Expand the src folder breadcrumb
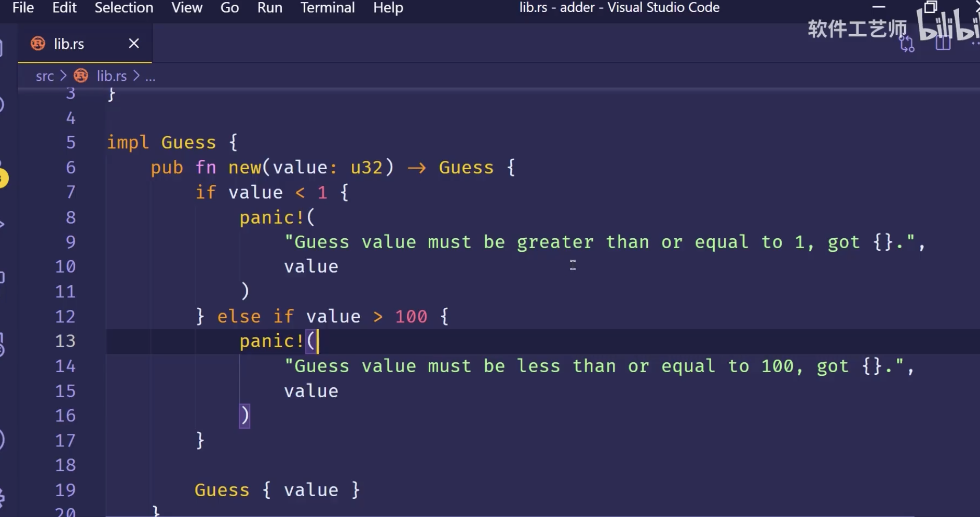The width and height of the screenshot is (980, 517). [45, 76]
